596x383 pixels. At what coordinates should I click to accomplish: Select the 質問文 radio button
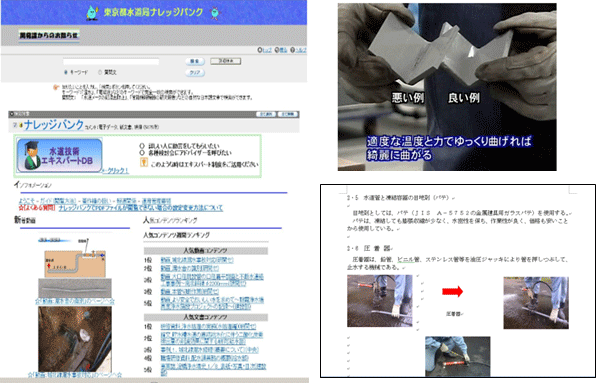100,72
